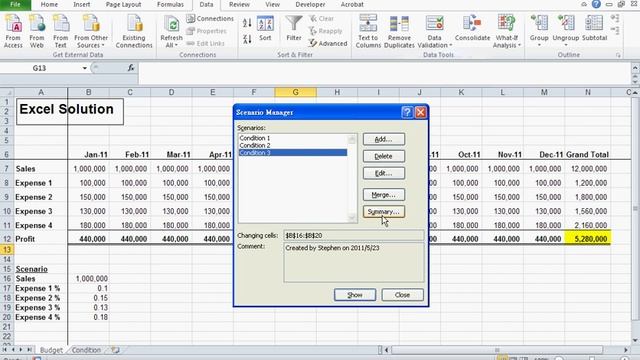The height and width of the screenshot is (360, 640).
Task: Select Condition 1 scenario
Action: point(293,138)
